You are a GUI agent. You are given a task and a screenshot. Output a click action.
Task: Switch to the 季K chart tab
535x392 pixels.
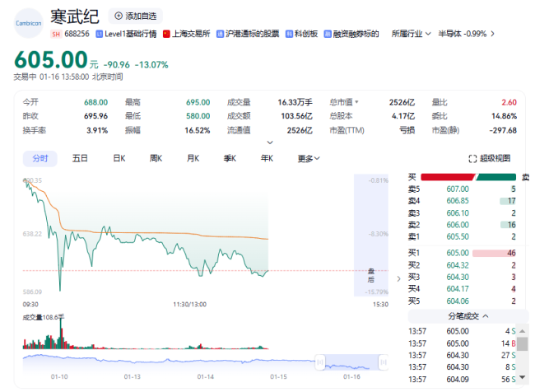pos(230,158)
